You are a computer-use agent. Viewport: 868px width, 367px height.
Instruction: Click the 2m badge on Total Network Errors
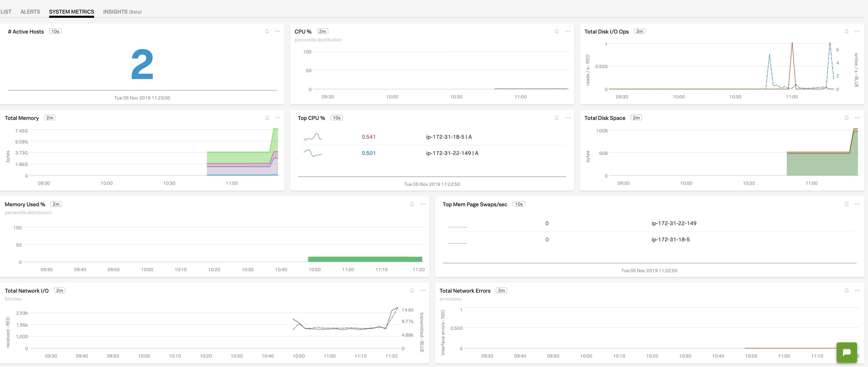501,290
